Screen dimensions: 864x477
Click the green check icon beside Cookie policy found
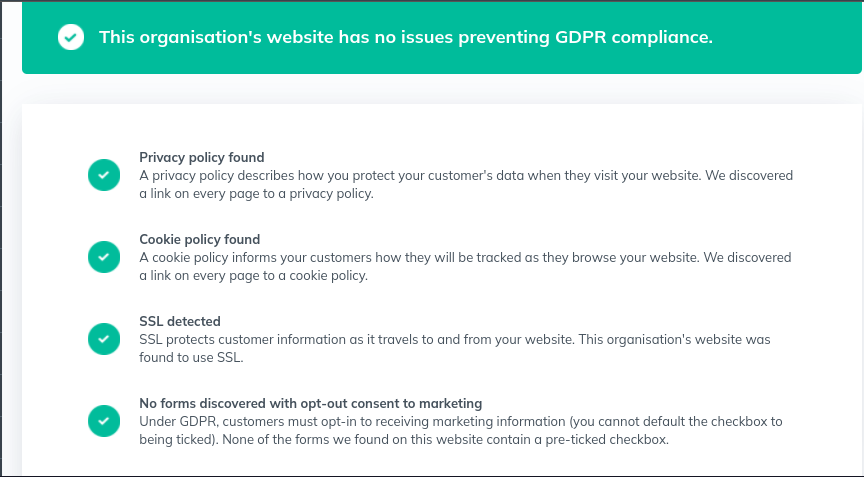[103, 257]
